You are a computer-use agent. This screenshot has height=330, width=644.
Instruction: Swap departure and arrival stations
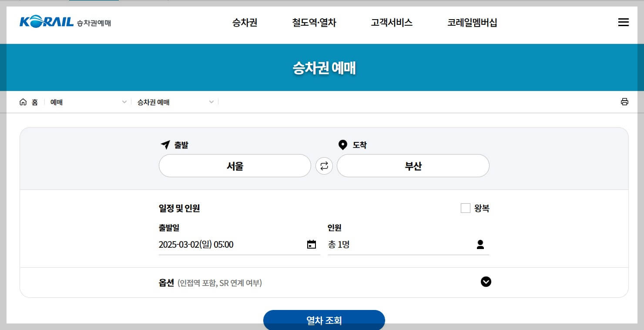324,166
